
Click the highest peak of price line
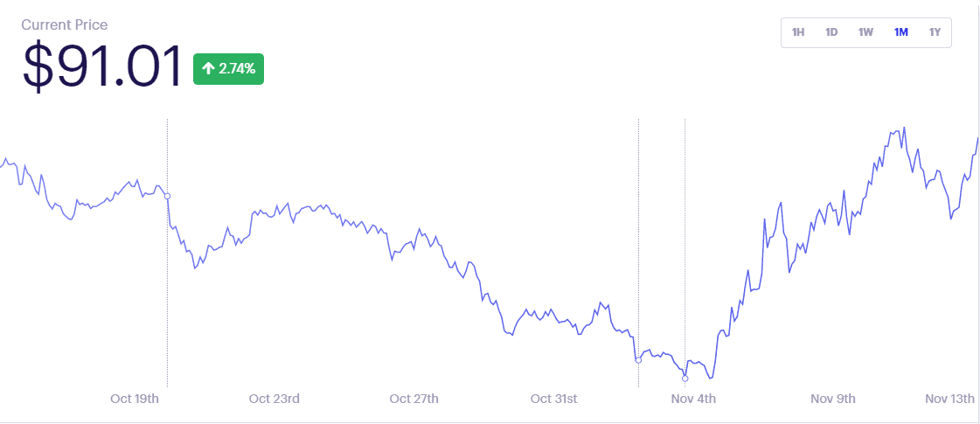[x=904, y=128]
